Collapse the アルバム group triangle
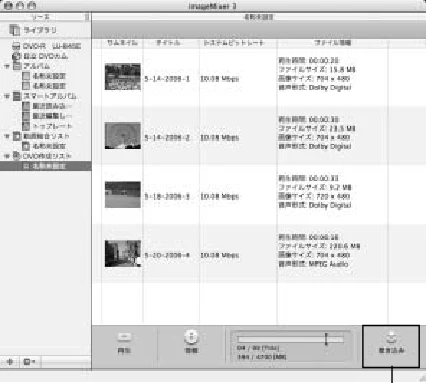Viewport: 427px width, 383px height. point(6,66)
